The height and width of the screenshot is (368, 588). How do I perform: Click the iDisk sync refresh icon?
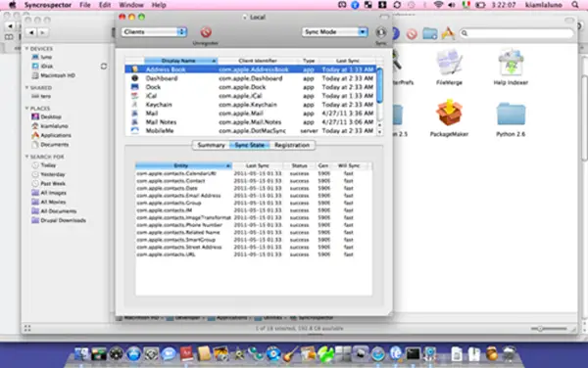tap(104, 67)
